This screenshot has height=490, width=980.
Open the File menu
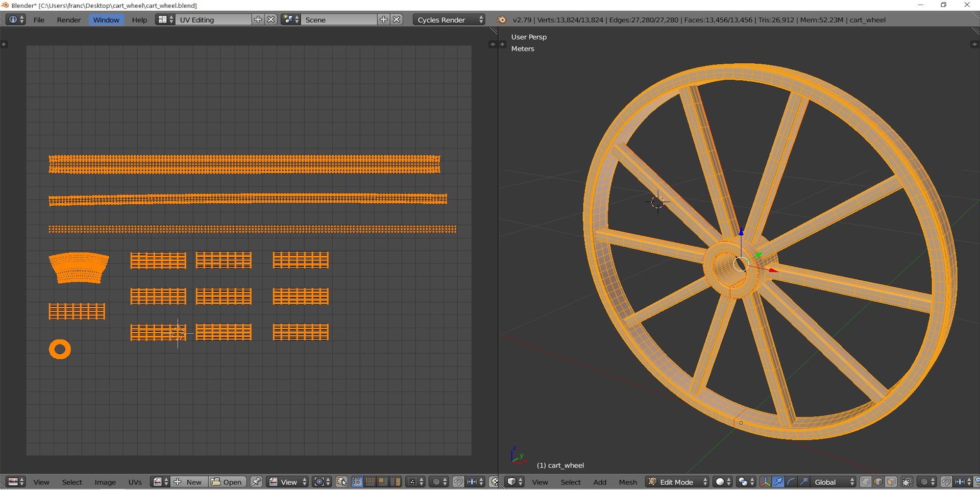39,19
